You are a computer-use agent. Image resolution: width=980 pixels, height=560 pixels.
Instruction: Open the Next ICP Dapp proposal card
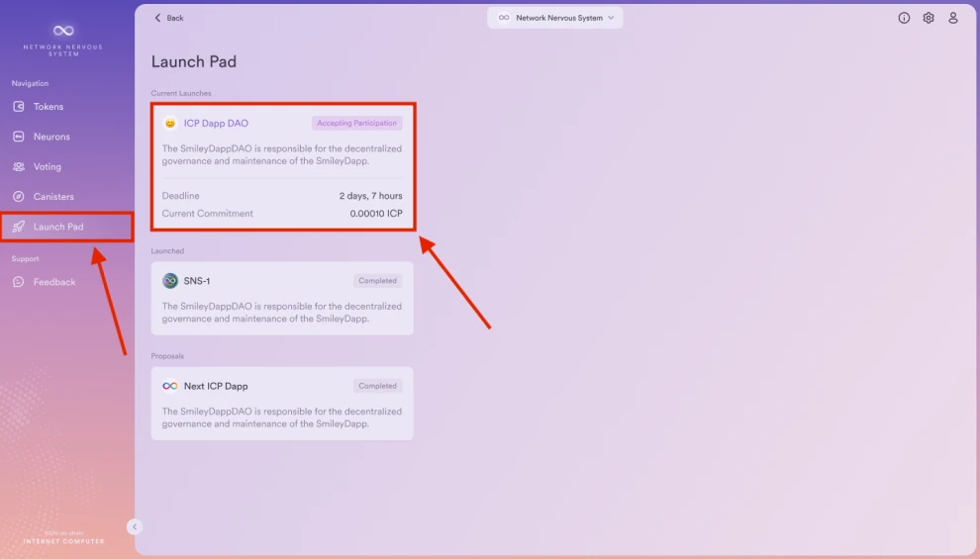pyautogui.click(x=282, y=404)
